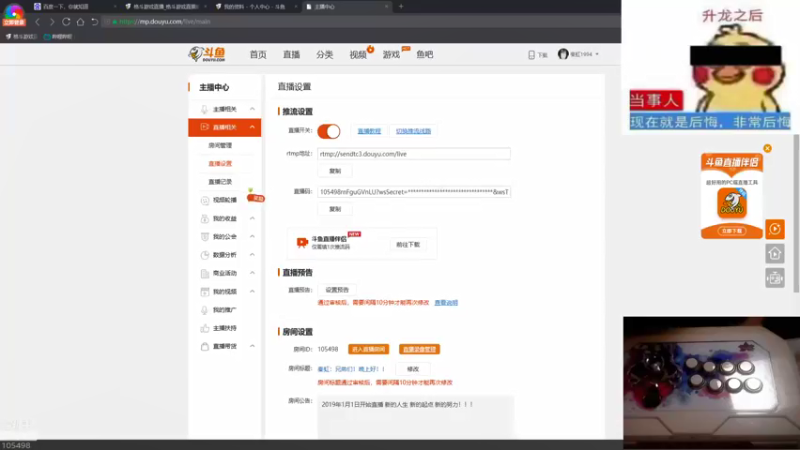This screenshot has width=800, height=450.
Task: Toggle the live broadcast switch (直播开关)
Action: tap(329, 131)
